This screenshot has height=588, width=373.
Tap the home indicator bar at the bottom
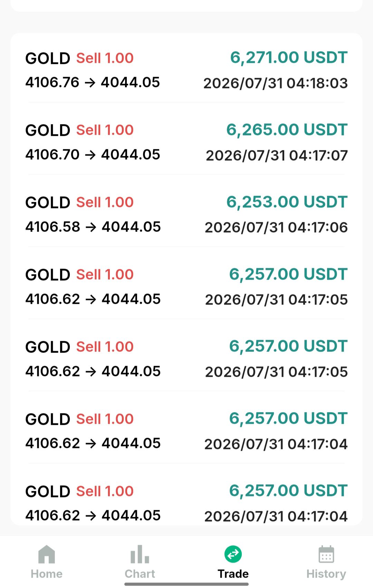(186, 584)
